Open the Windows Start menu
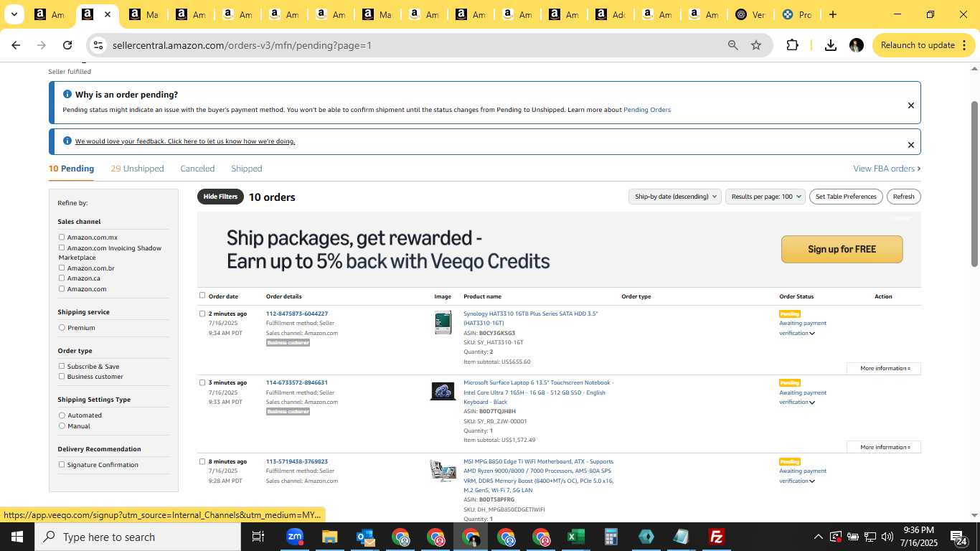This screenshot has height=551, width=980. [x=17, y=537]
